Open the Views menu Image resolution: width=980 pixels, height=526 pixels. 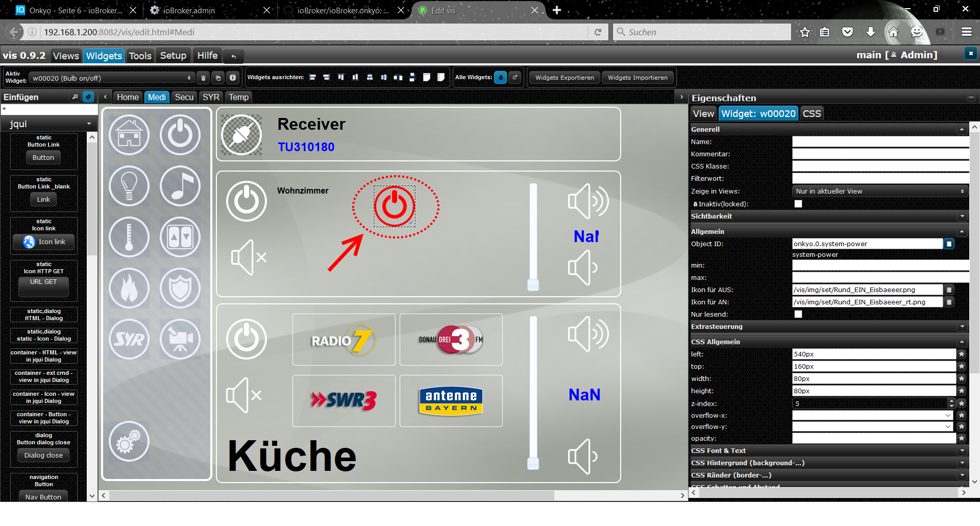(66, 56)
